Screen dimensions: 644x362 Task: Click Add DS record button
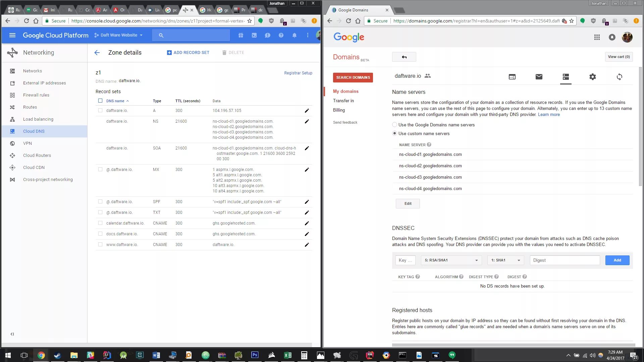click(617, 260)
